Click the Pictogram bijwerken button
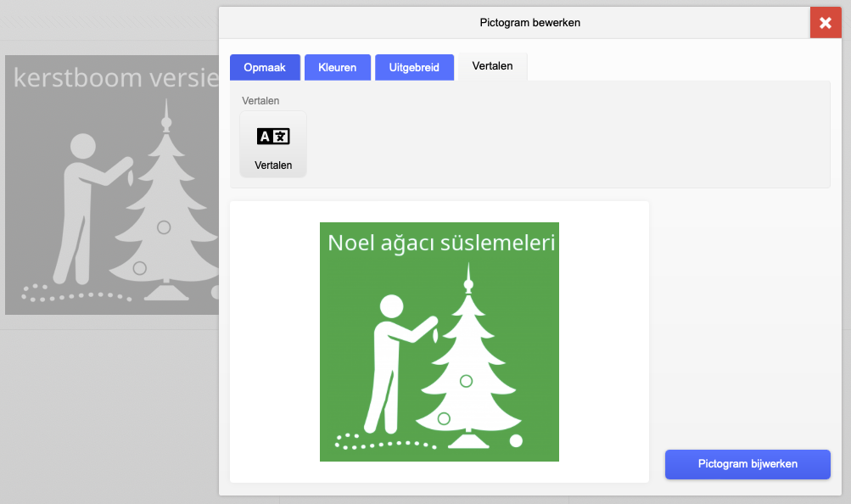The image size is (851, 504). (747, 464)
